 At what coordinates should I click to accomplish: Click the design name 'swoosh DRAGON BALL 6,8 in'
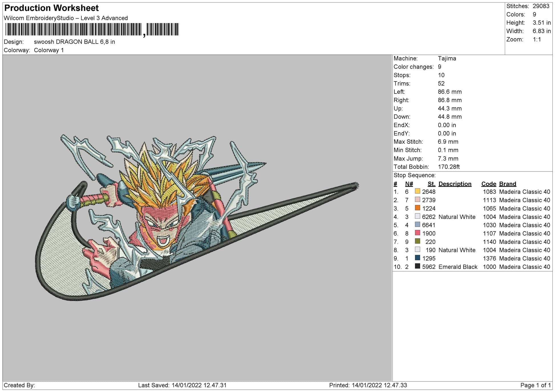[x=74, y=42]
